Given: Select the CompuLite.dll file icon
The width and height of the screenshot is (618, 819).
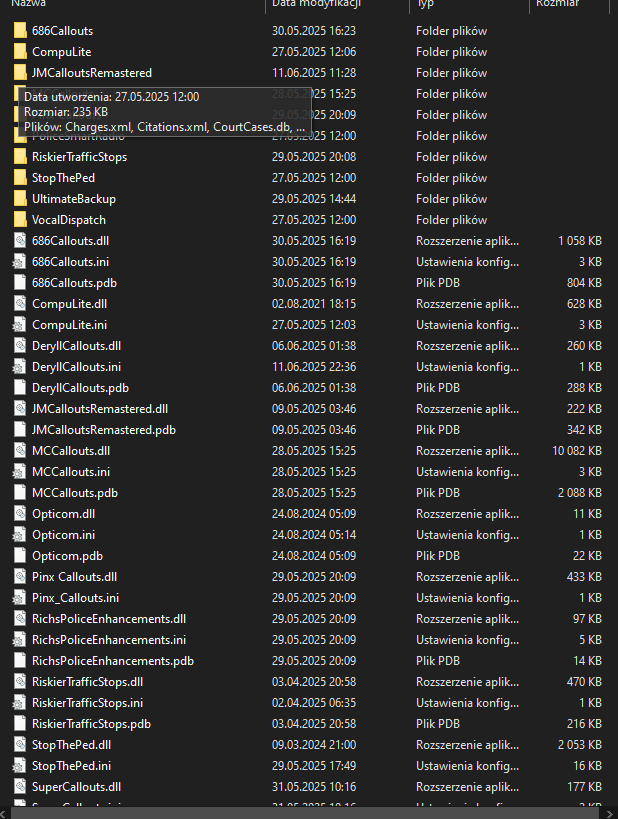Looking at the screenshot, I should (x=19, y=304).
